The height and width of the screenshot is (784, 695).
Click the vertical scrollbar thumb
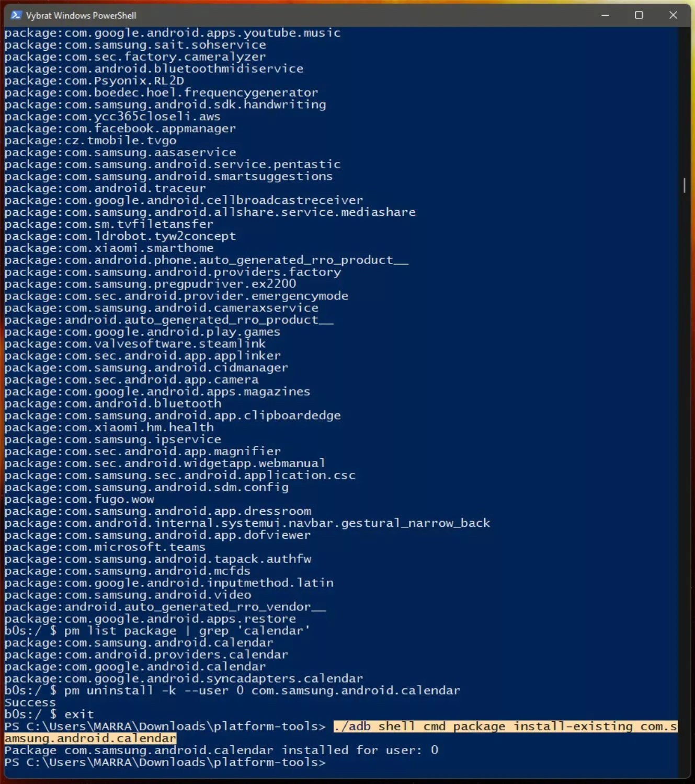pyautogui.click(x=684, y=185)
